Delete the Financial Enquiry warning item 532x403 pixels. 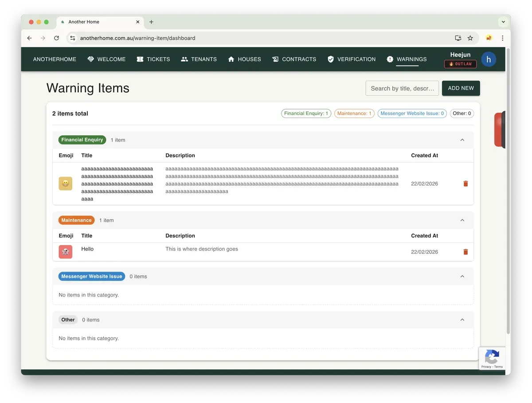pos(465,184)
